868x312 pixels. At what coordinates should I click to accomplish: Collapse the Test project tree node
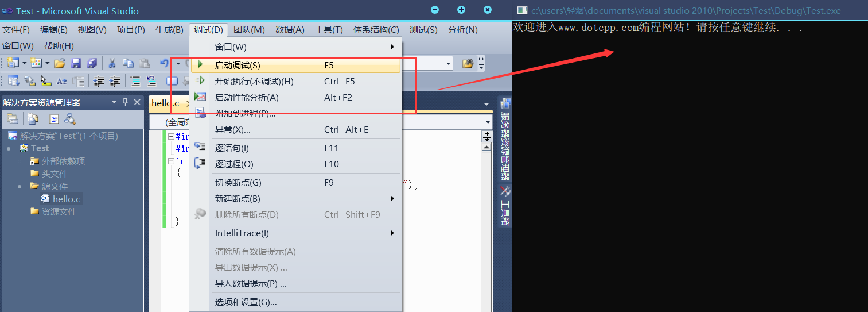9,148
